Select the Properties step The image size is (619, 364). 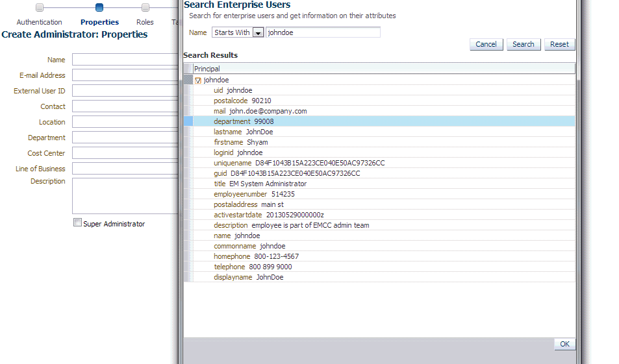(99, 22)
